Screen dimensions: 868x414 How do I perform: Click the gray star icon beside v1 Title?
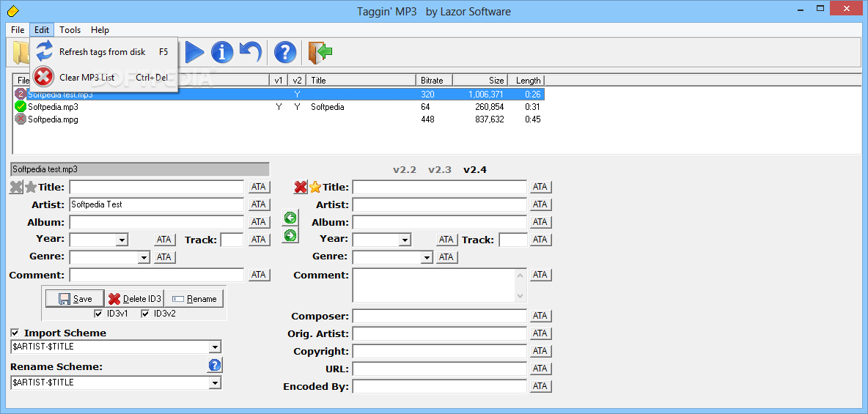[x=31, y=187]
